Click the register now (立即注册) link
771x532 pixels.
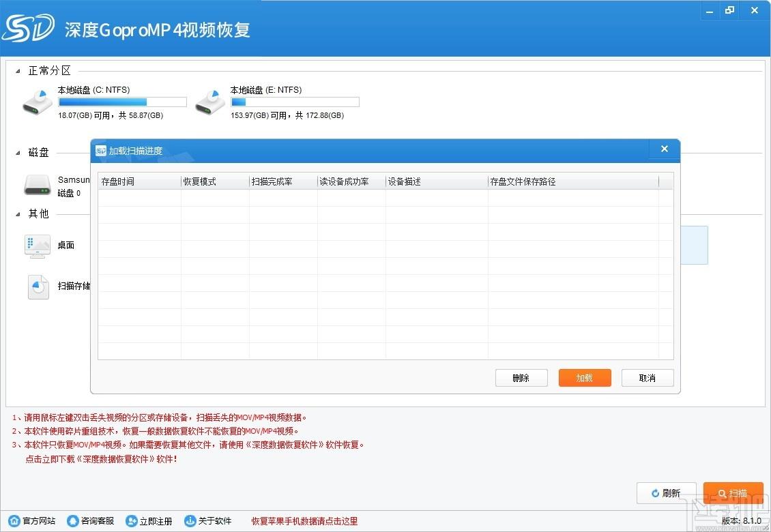(x=149, y=520)
